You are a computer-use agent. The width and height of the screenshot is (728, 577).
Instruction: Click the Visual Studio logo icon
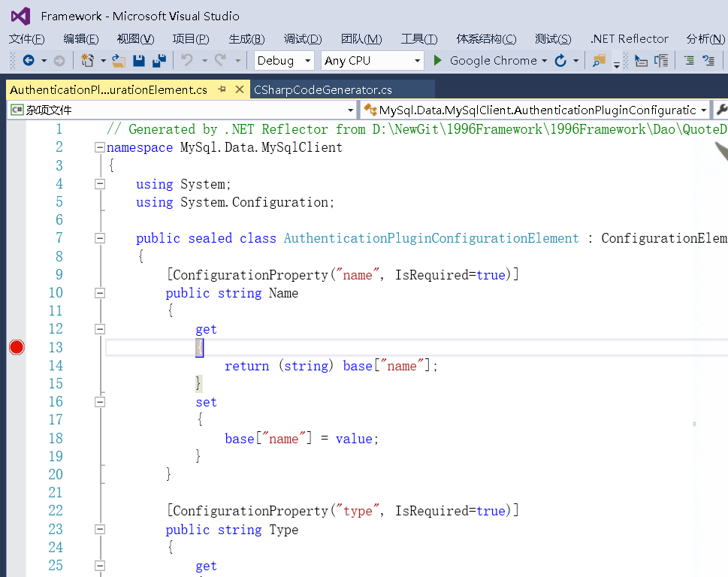(20, 17)
